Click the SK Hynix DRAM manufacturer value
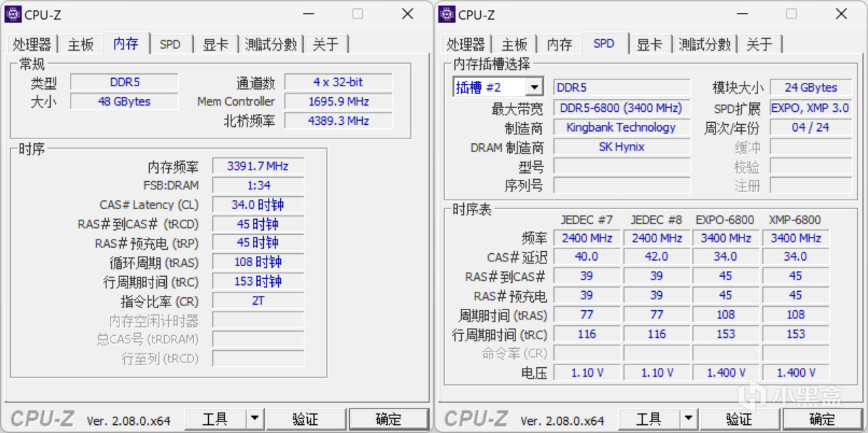The height and width of the screenshot is (433, 868). (x=621, y=147)
